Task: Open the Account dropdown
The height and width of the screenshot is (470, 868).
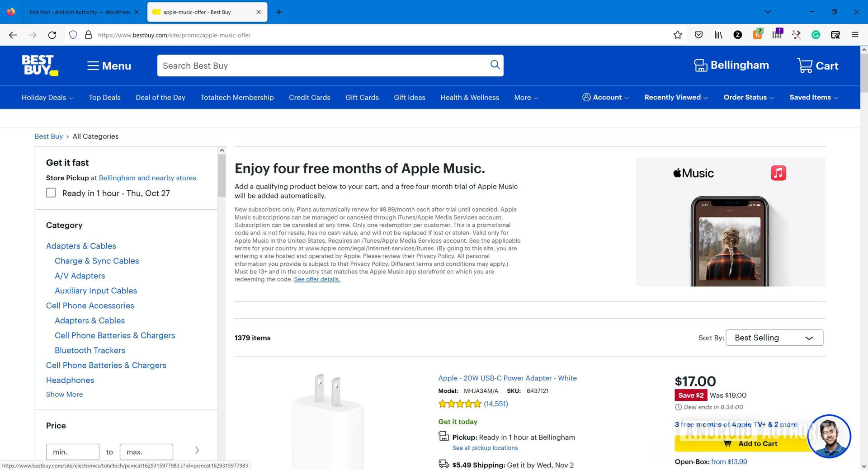Action: (x=606, y=98)
